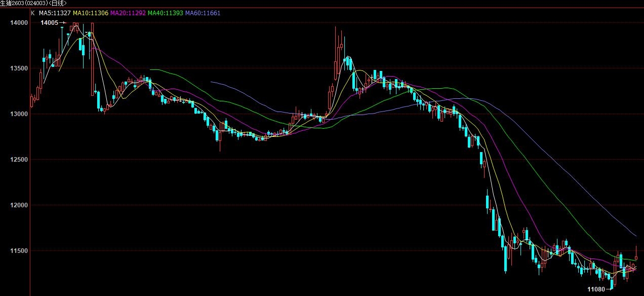Click the 13000 price axis label

[x=18, y=114]
